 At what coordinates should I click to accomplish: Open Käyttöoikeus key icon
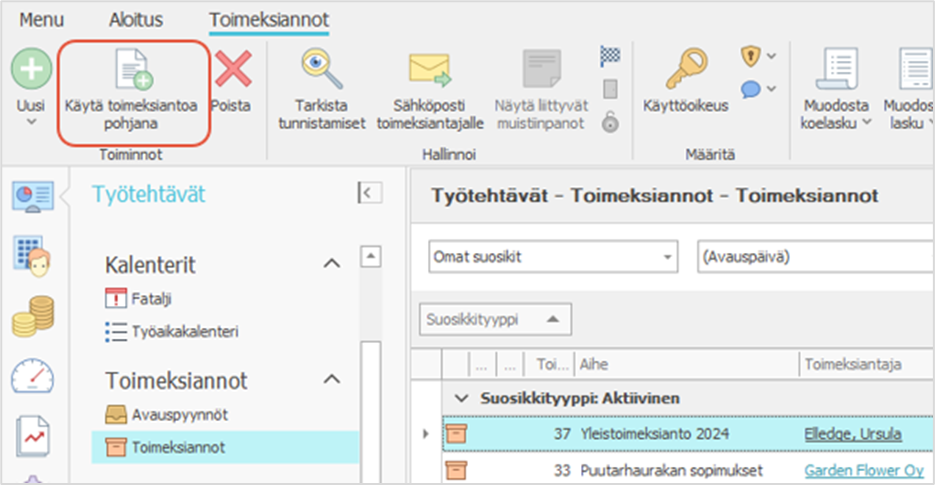pos(685,70)
